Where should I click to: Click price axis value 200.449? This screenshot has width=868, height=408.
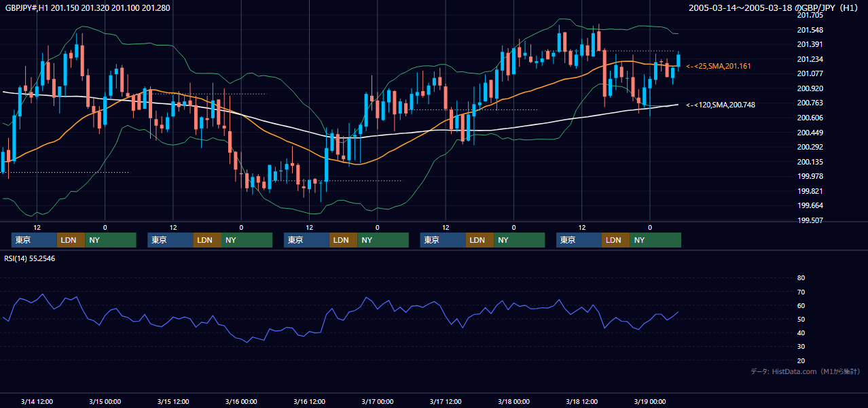810,133
